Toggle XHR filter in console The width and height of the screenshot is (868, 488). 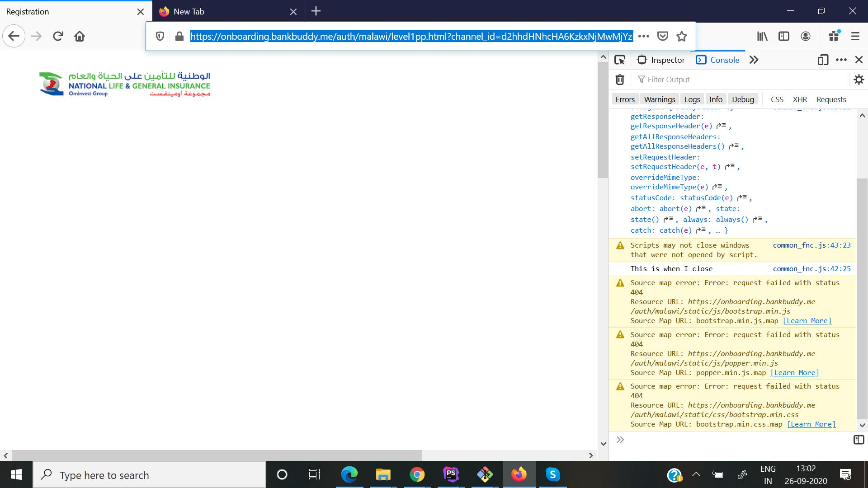pos(800,99)
